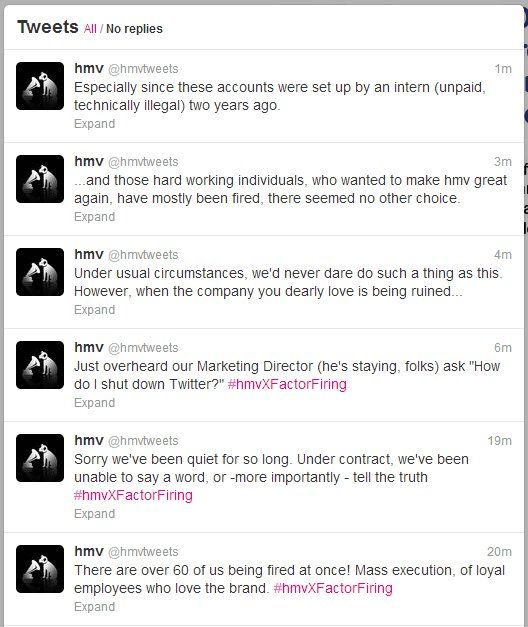Expand the 'Under usual circumstances' tweet

pyautogui.click(x=94, y=310)
